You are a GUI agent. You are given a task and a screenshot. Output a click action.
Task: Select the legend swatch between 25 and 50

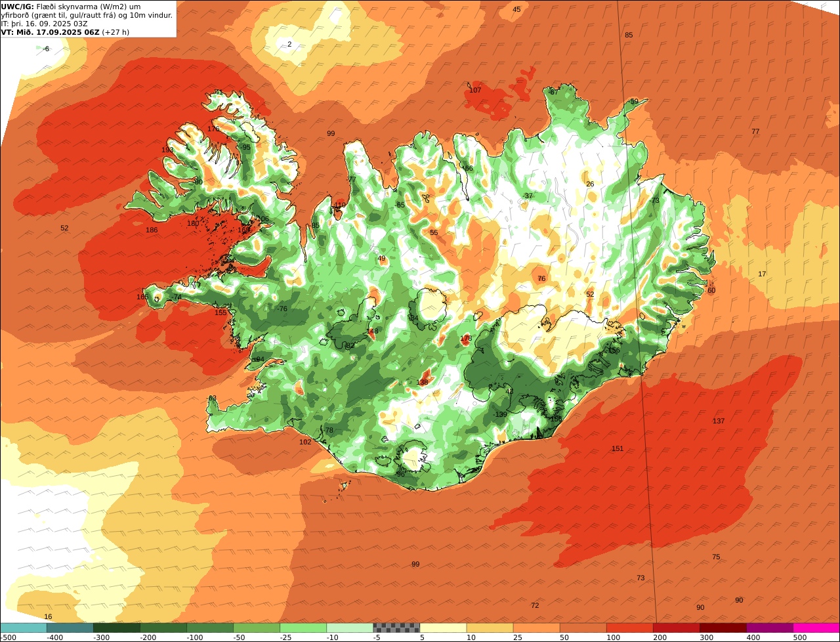(x=536, y=628)
